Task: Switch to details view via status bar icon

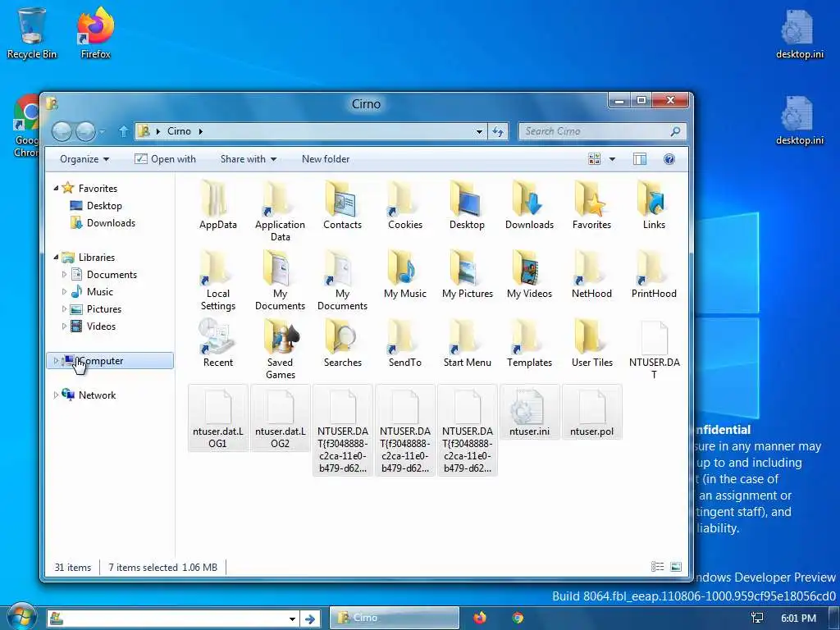Action: tap(657, 567)
